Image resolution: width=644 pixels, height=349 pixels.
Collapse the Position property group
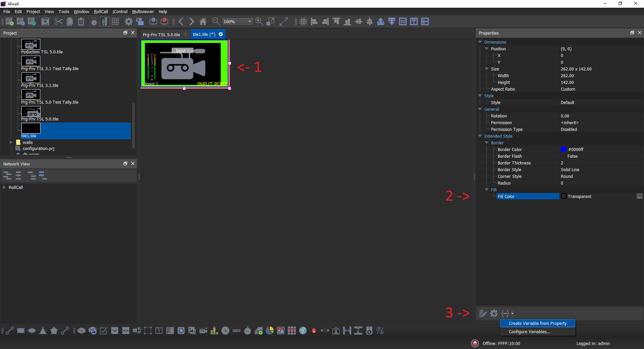pyautogui.click(x=487, y=49)
